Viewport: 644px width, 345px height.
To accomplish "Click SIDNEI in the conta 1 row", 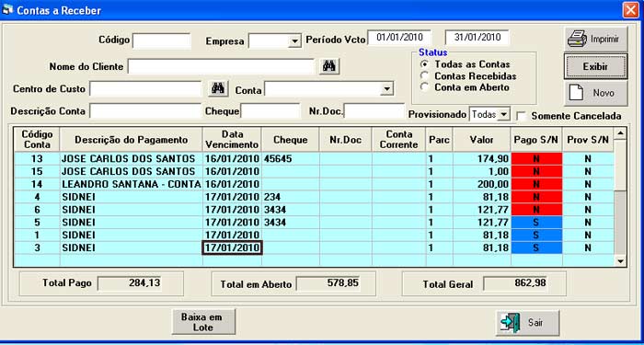I will click(78, 236).
